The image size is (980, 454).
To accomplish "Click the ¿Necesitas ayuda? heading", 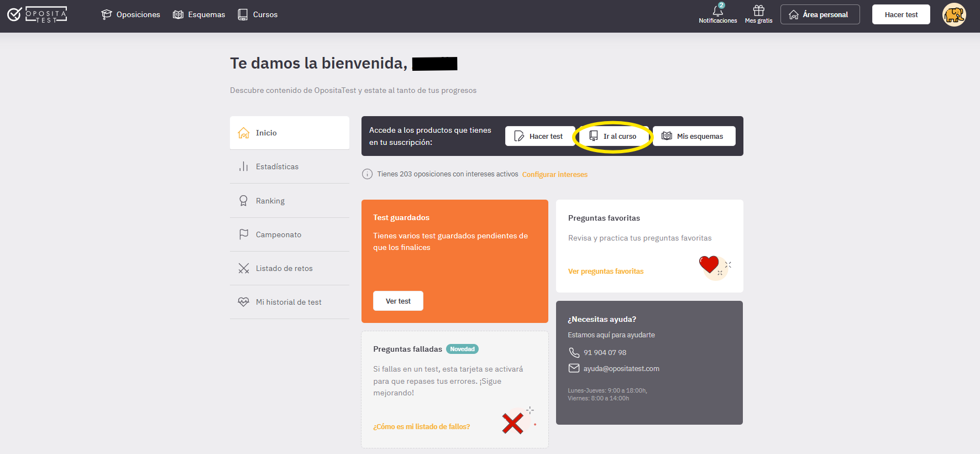I will pos(602,319).
